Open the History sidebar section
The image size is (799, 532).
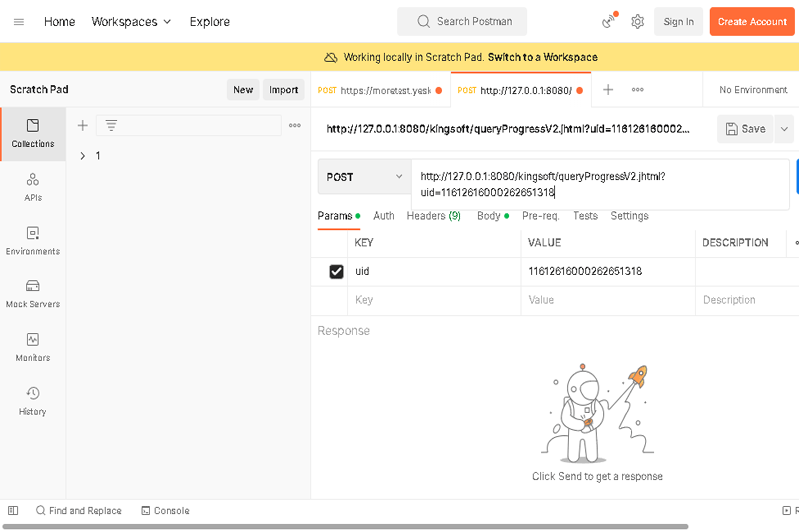(x=33, y=401)
